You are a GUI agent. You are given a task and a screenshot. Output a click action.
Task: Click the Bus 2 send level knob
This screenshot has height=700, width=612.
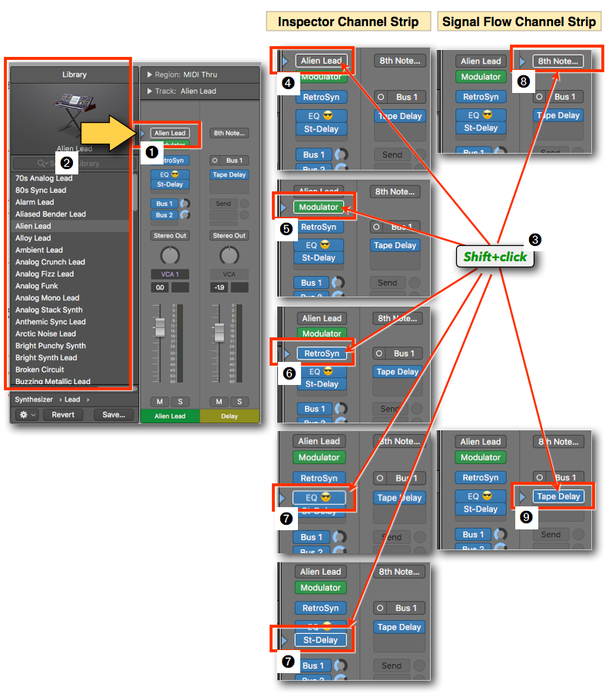[x=184, y=216]
